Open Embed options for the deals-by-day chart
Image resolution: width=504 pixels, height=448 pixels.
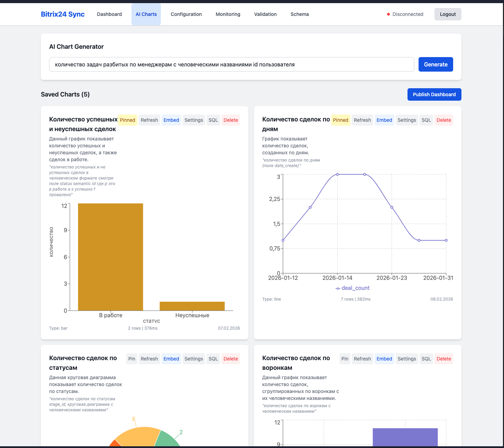point(384,120)
